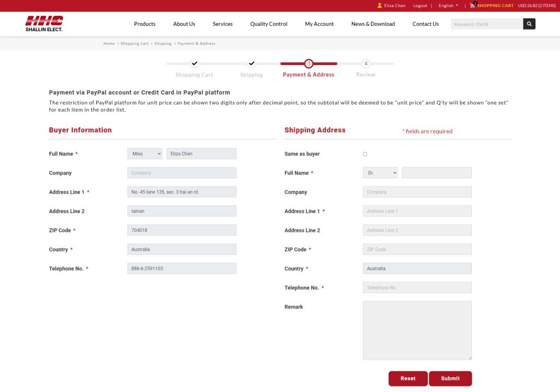This screenshot has width=560, height=392.
Task: Click the Shopping Cart breadcrumb link
Action: [135, 44]
